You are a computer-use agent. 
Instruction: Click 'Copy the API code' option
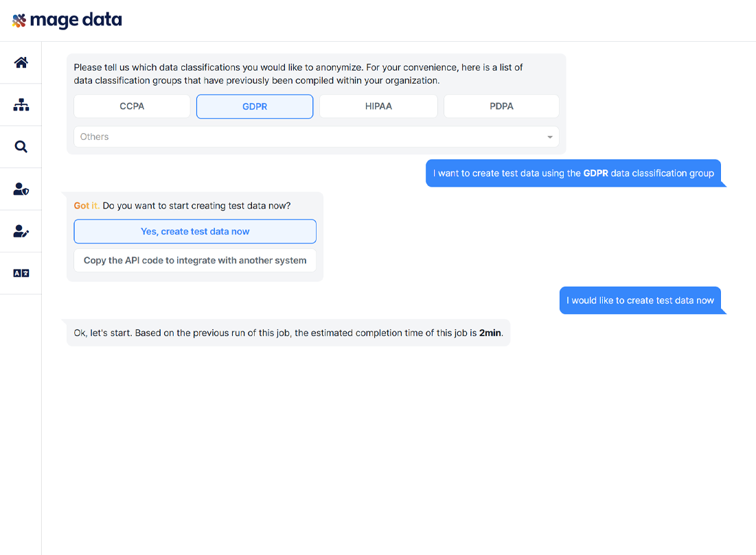coord(195,261)
